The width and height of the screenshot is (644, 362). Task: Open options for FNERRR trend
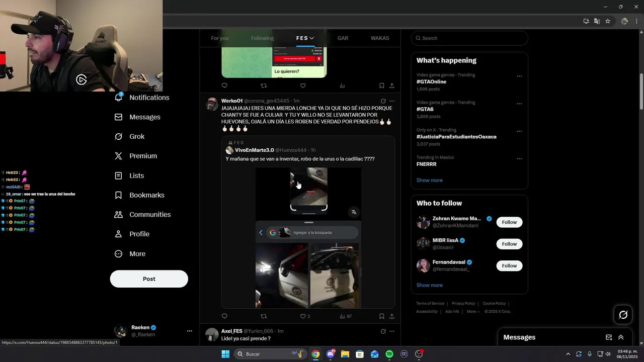point(519,159)
